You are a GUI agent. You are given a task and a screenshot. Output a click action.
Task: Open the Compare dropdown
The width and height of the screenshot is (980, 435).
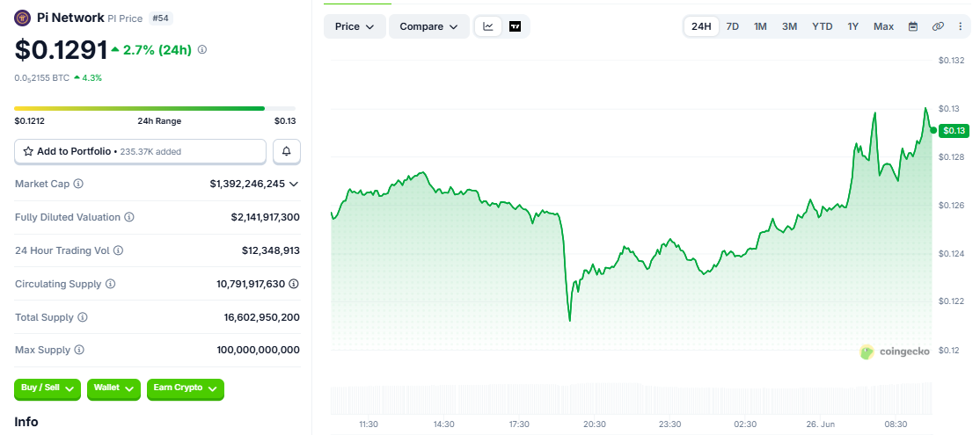tap(428, 26)
